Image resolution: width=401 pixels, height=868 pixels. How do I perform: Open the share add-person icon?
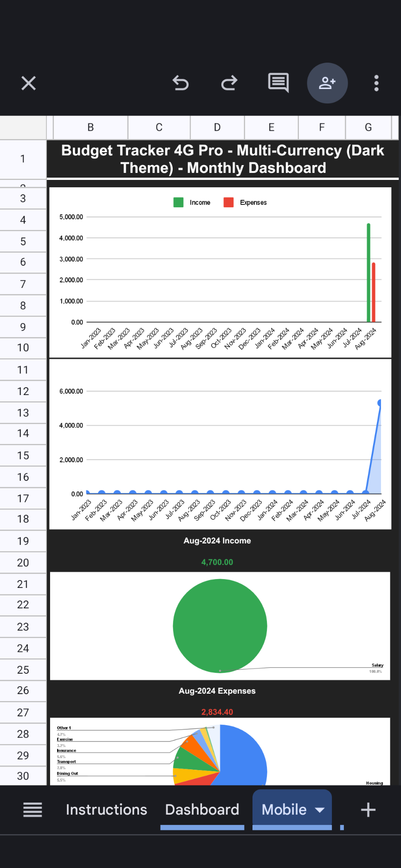[327, 83]
